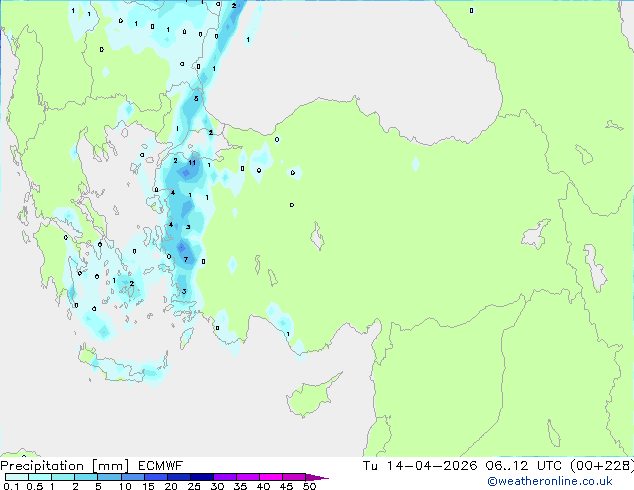Click the 'ECMWF' model label
The width and height of the screenshot is (634, 490).
161,466
